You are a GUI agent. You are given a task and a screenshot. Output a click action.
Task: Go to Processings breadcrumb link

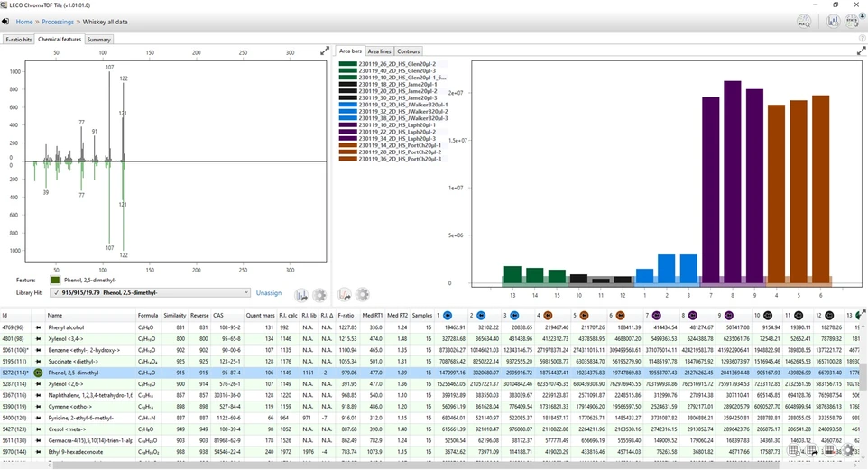click(58, 22)
